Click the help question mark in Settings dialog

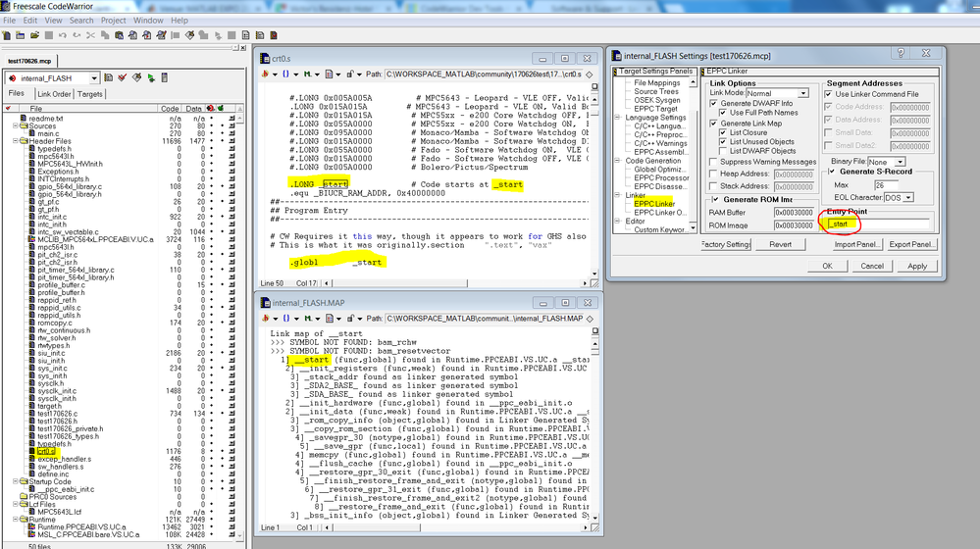click(x=901, y=53)
